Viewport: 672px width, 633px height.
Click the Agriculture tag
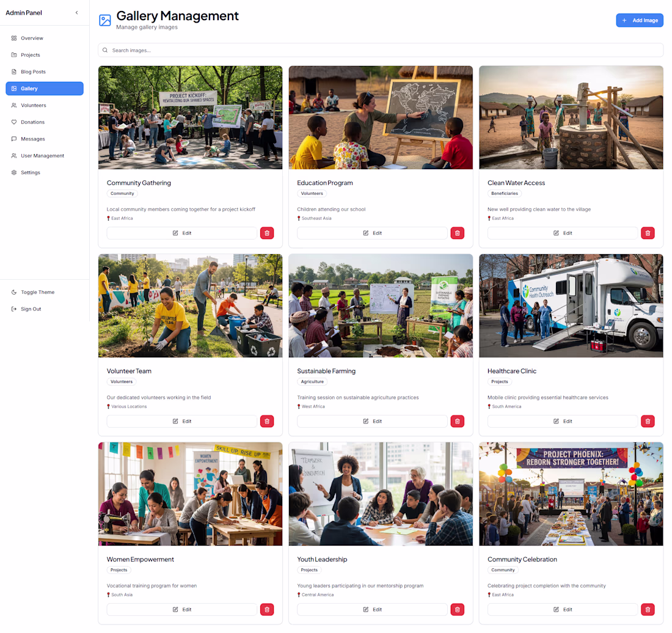[x=312, y=382]
